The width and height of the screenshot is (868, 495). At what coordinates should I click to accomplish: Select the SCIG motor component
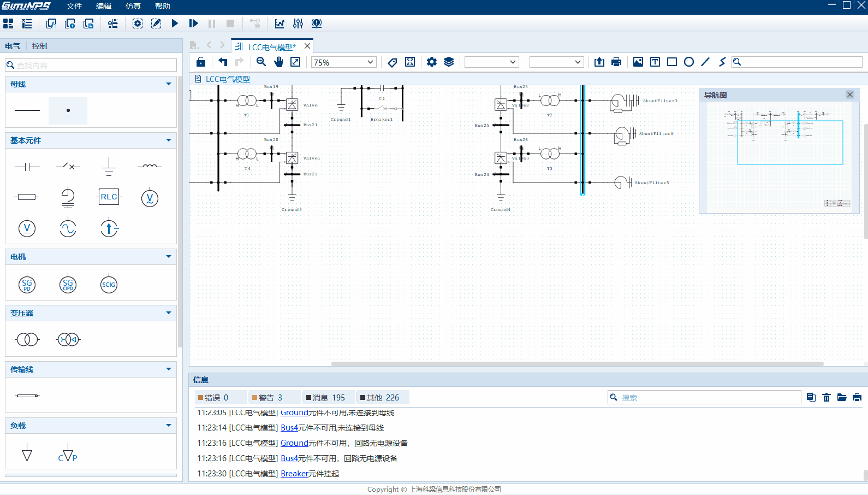109,285
